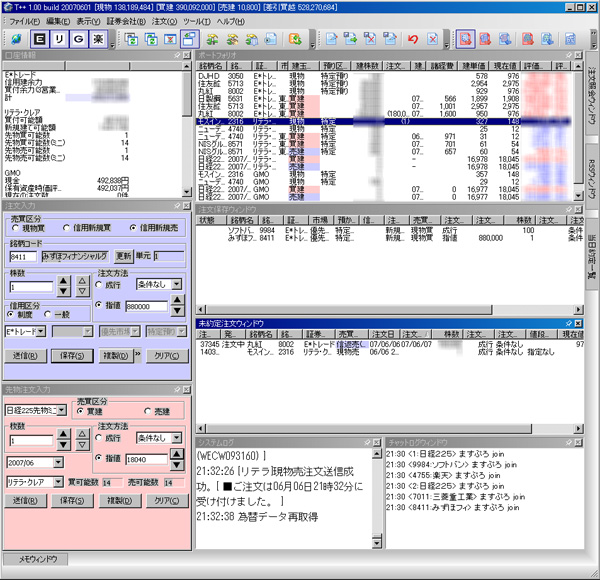The image size is (600, 580).
Task: Click the ポートフォリオ vertical scrollbar down arrow
Action: [x=578, y=196]
